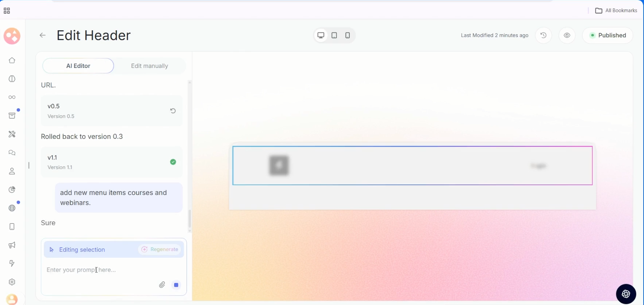Click the Regenerate button

[x=160, y=249]
